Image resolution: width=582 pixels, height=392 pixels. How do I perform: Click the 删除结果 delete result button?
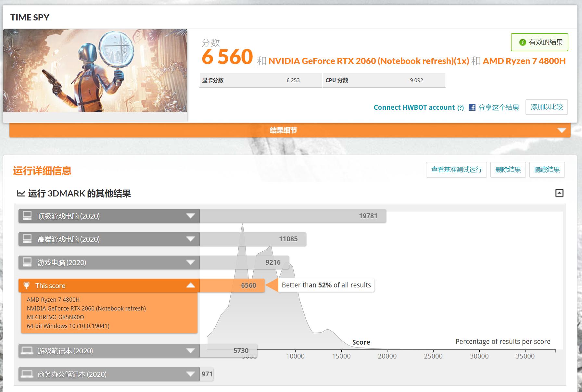(508, 170)
